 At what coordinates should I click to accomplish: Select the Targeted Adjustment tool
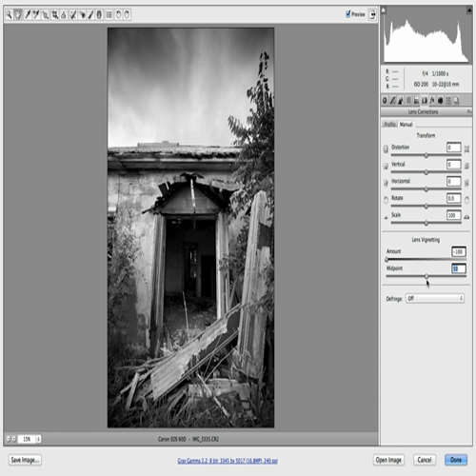(45, 14)
